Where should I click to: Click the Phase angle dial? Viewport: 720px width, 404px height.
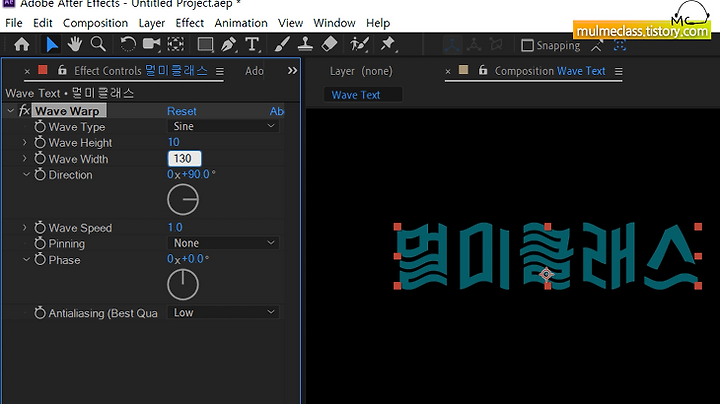183,285
